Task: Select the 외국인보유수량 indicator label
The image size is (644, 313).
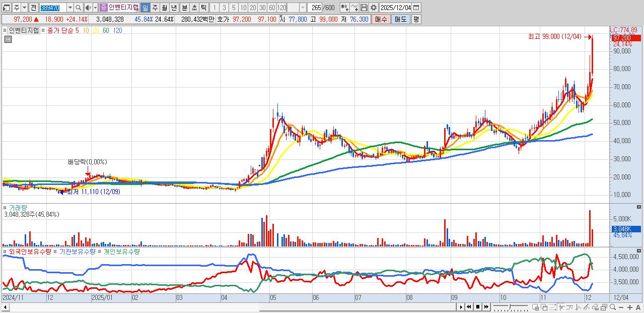Action: point(30,251)
